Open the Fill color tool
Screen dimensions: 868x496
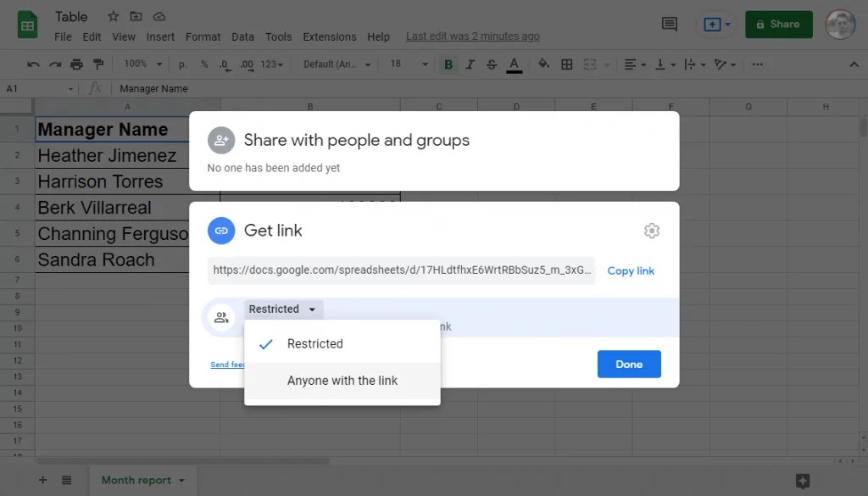click(542, 64)
